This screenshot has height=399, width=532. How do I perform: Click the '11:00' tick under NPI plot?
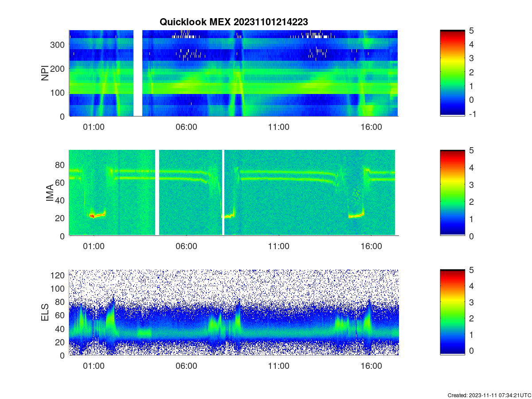tap(279, 127)
